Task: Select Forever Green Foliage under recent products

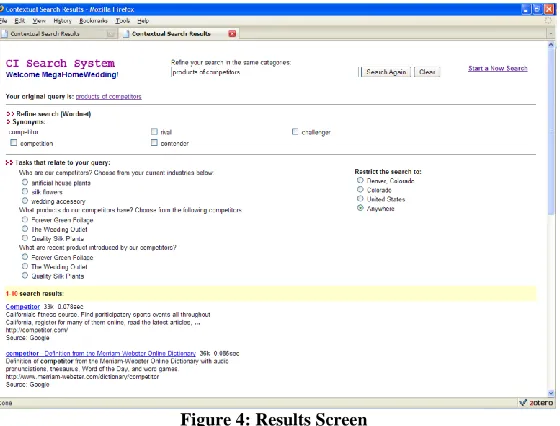Action: 25,256
